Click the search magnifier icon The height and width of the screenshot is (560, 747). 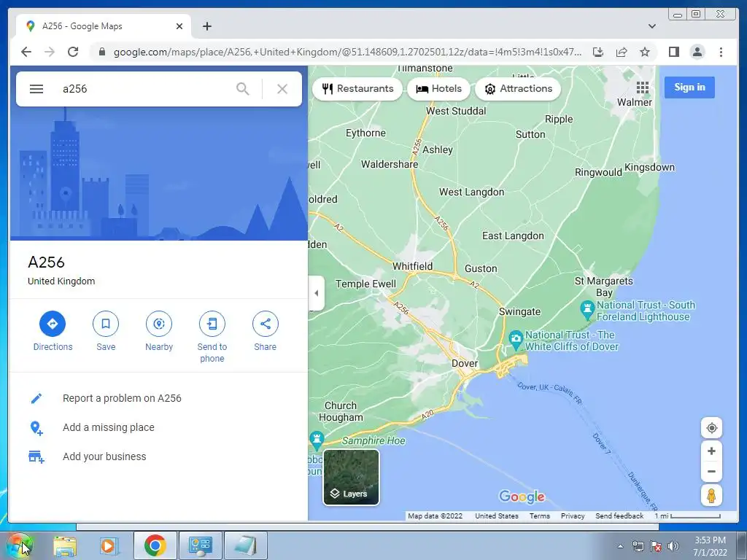pos(242,89)
